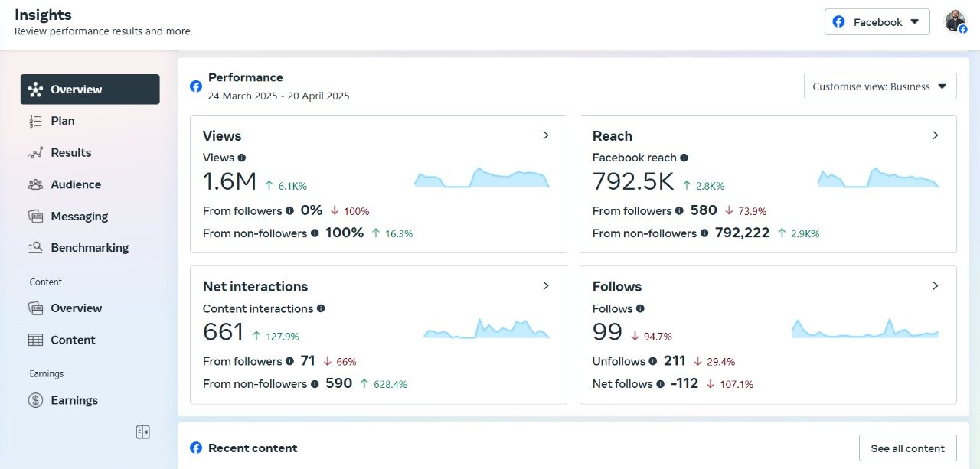This screenshot has height=469, width=980.
Task: Collapse sidebar using the panel toggle icon
Action: [x=142, y=432]
